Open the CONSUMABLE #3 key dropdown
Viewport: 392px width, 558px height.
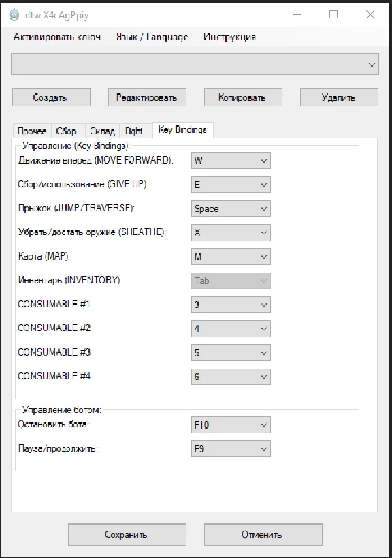tap(231, 353)
